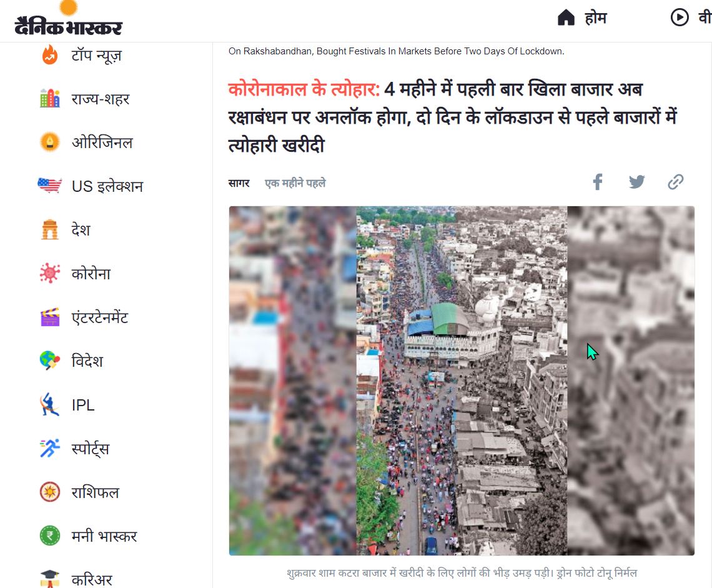Go to एंटरटेनमेंट category
The image size is (712, 588).
100,317
